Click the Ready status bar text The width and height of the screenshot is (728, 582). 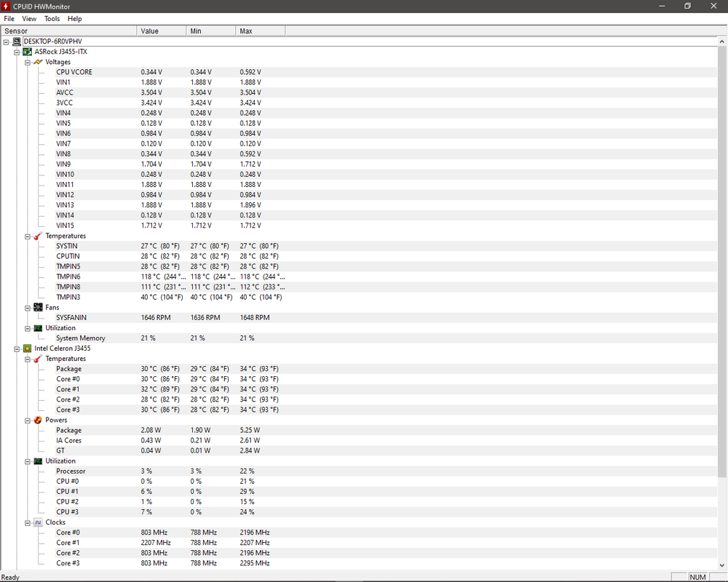(x=10, y=578)
